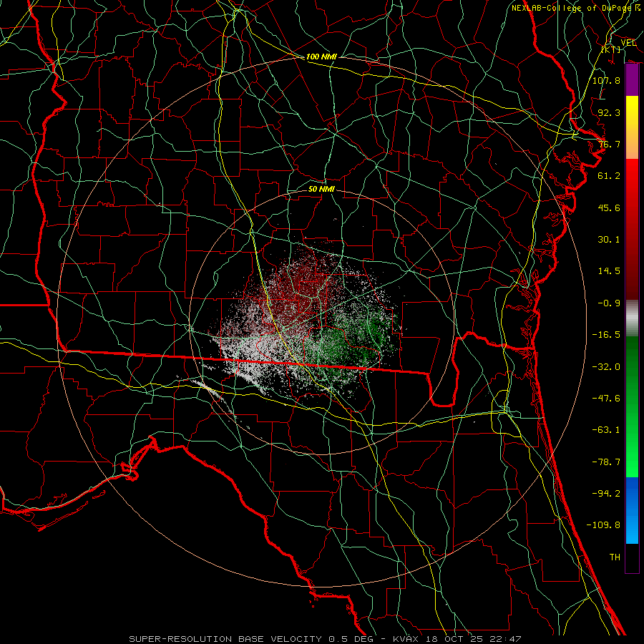Click the -32.0 velocity scale value

coord(606,367)
